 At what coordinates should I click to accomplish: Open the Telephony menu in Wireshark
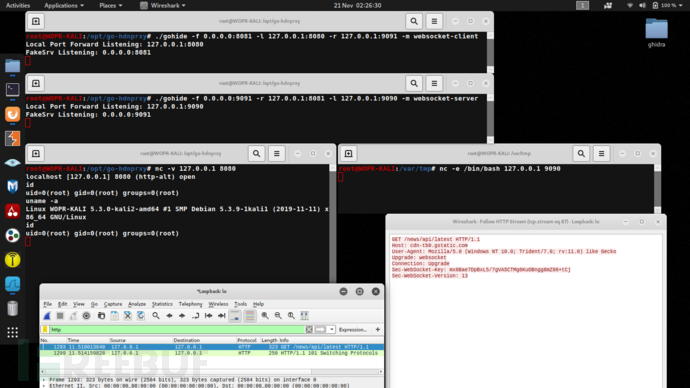click(191, 304)
